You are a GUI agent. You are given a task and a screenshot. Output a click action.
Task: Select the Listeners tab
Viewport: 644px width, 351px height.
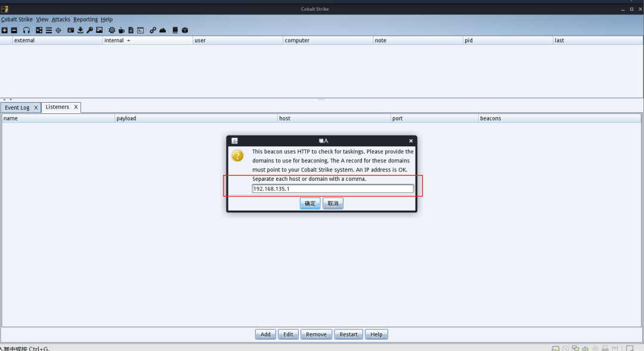pos(57,107)
